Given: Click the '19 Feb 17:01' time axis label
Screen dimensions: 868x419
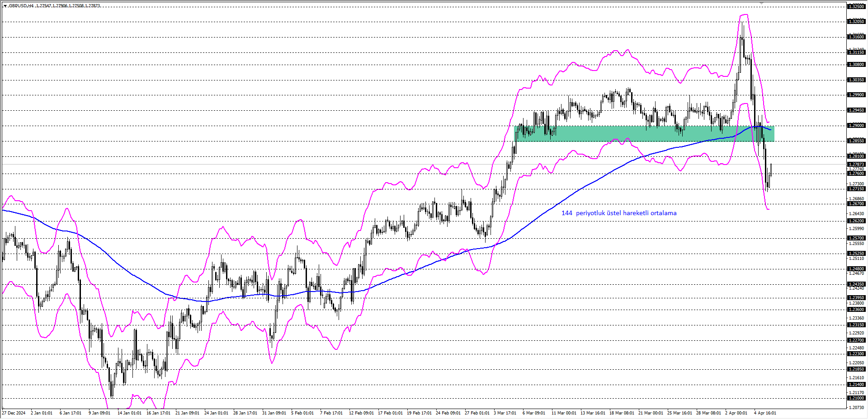Looking at the screenshot, I should coord(419,413).
